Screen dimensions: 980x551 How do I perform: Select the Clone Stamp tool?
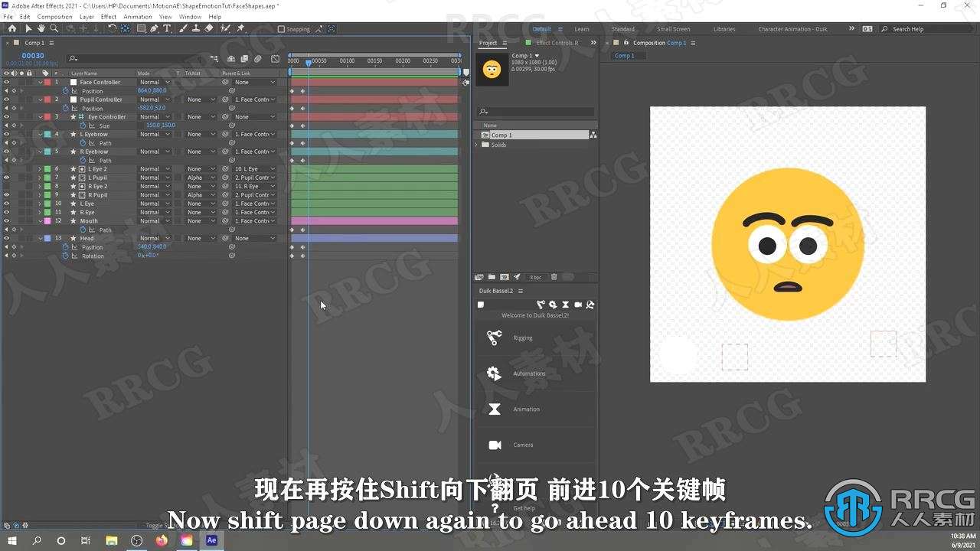pos(196,28)
